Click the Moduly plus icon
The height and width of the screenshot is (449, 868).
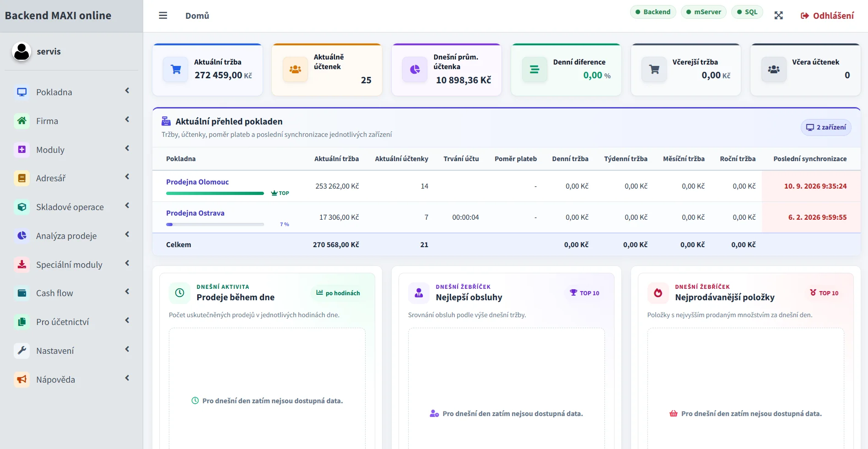coord(22,150)
